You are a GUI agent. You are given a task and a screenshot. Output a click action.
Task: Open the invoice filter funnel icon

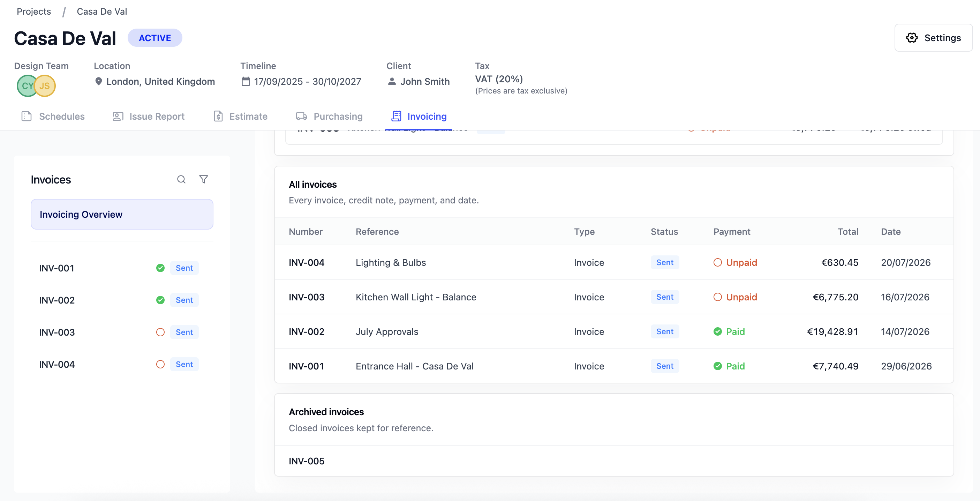click(x=204, y=179)
